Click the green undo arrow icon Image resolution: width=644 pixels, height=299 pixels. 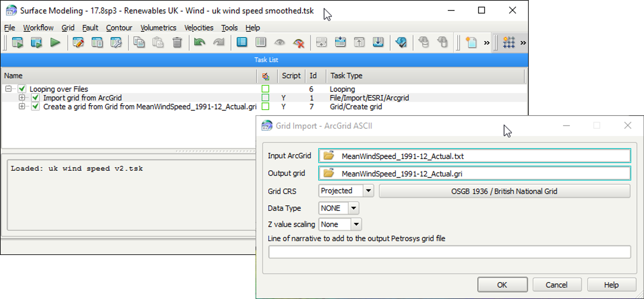199,42
